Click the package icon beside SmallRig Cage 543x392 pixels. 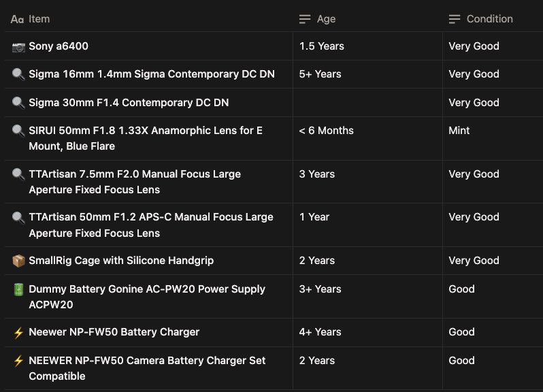point(18,261)
